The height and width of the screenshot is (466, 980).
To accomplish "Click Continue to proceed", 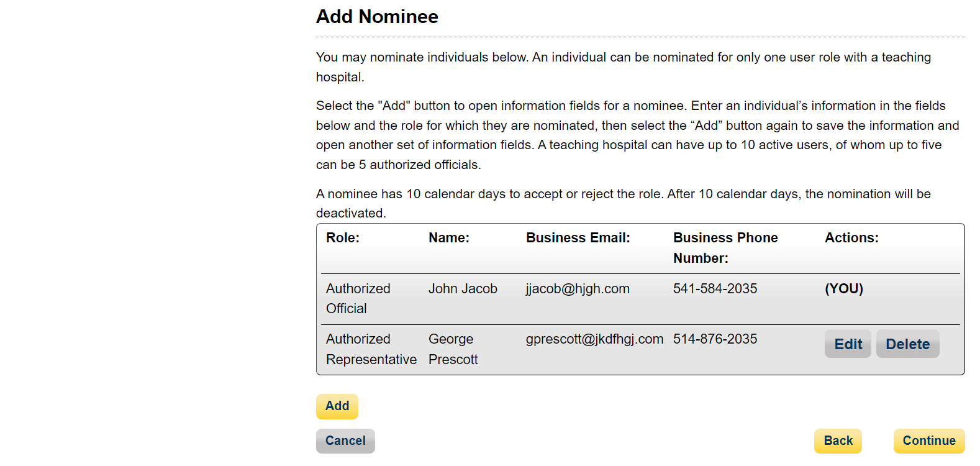I will click(928, 441).
